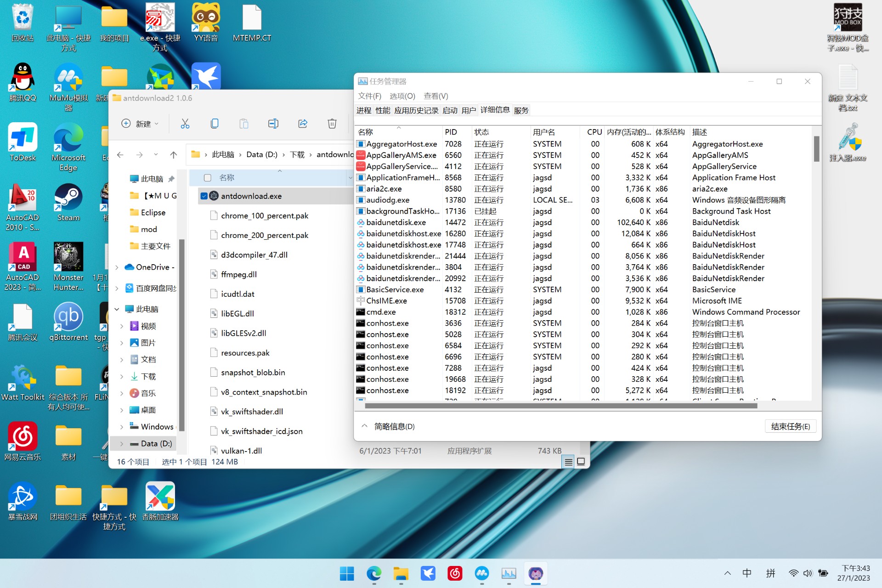Click Task Manager vertical scrollbar thumb
Image resolution: width=882 pixels, height=588 pixels.
click(x=816, y=149)
